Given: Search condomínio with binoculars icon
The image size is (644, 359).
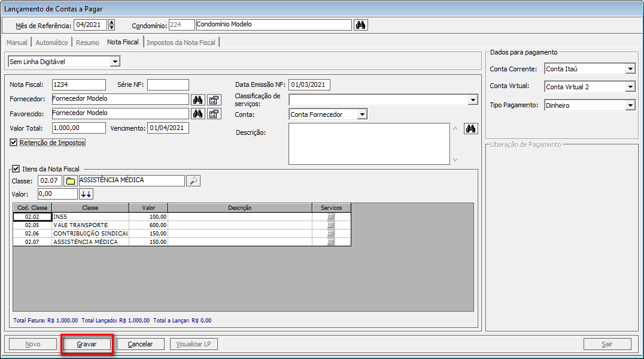Looking at the screenshot, I should [361, 25].
